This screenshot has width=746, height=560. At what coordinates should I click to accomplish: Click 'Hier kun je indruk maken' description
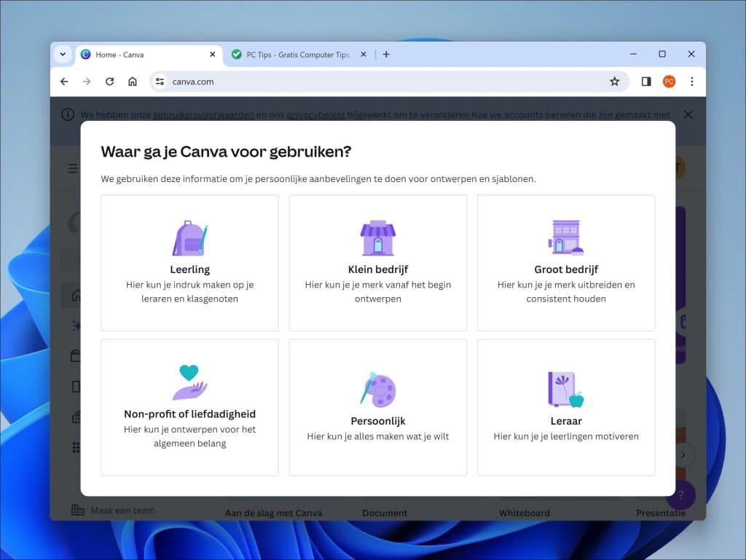[190, 292]
